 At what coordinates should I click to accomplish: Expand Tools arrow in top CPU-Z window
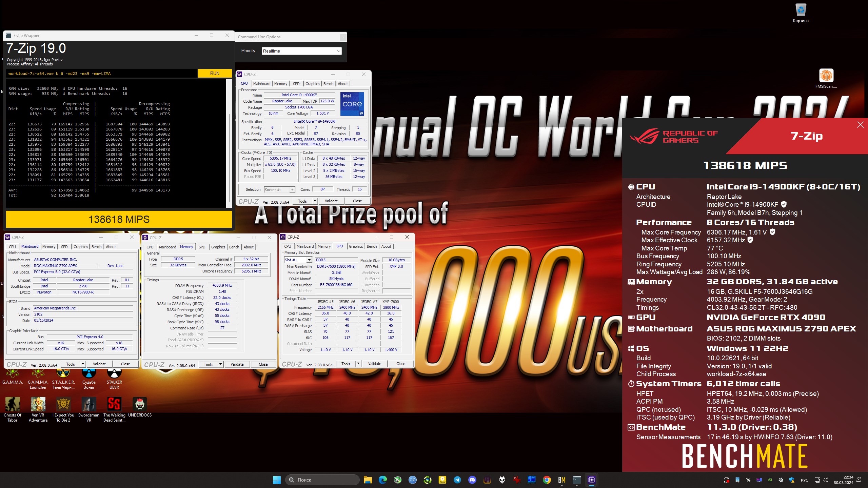click(315, 201)
